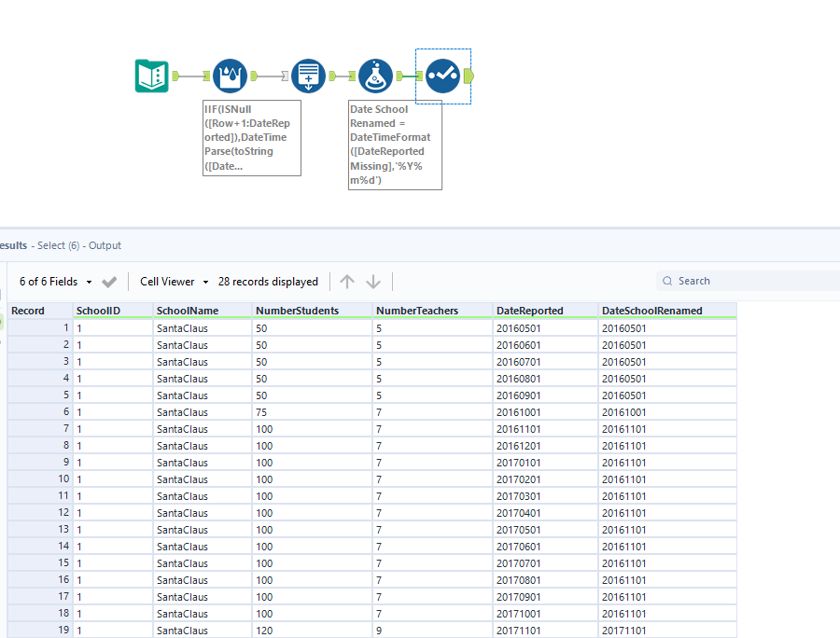The height and width of the screenshot is (638, 840).
Task: Click the Formula flask tool node
Action: [375, 76]
